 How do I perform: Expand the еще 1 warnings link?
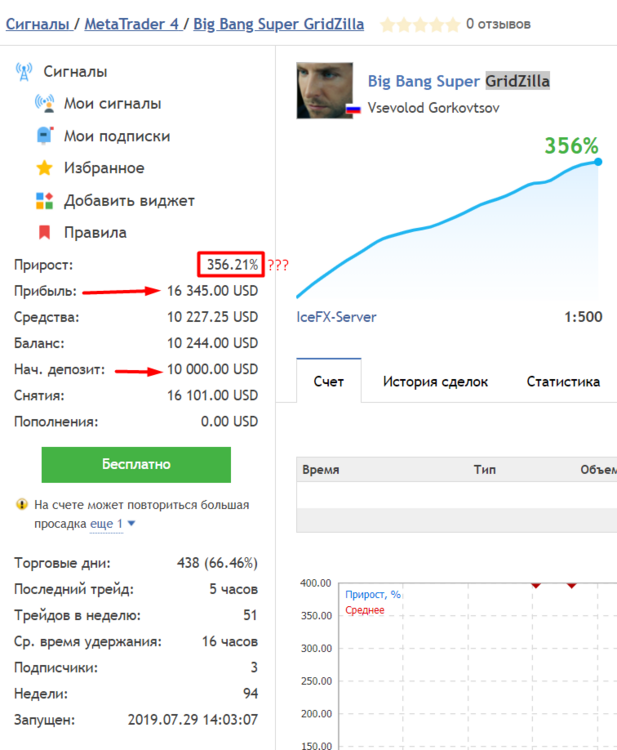[x=106, y=524]
